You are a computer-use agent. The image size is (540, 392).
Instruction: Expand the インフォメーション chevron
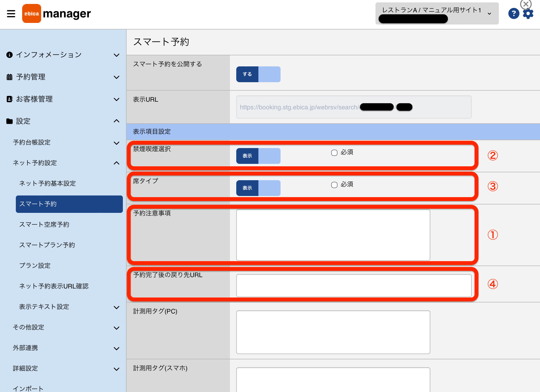pos(117,55)
